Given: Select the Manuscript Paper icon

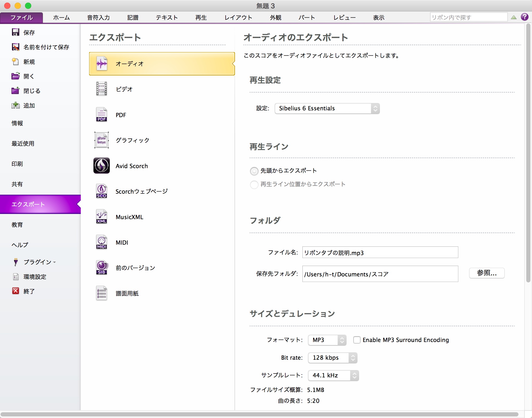Looking at the screenshot, I should click(102, 293).
